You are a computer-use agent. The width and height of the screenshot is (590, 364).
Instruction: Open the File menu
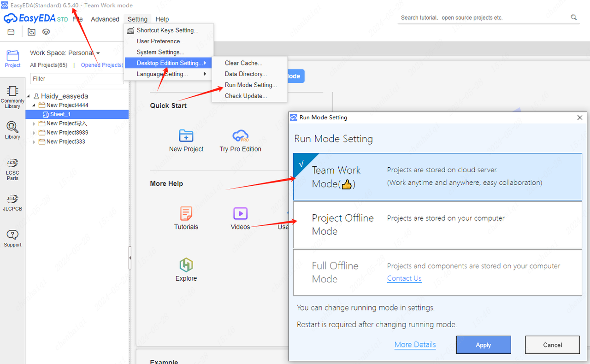(77, 19)
